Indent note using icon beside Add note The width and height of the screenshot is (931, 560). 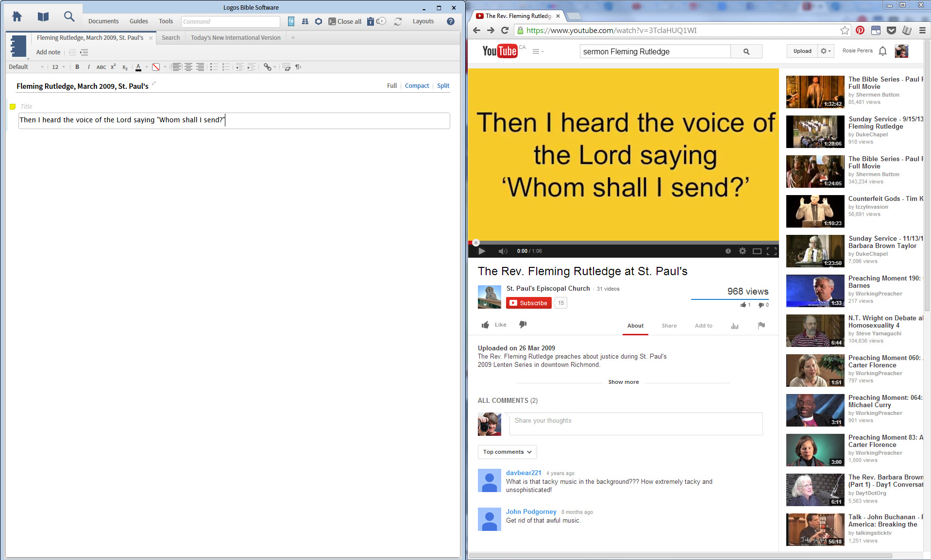coord(84,52)
